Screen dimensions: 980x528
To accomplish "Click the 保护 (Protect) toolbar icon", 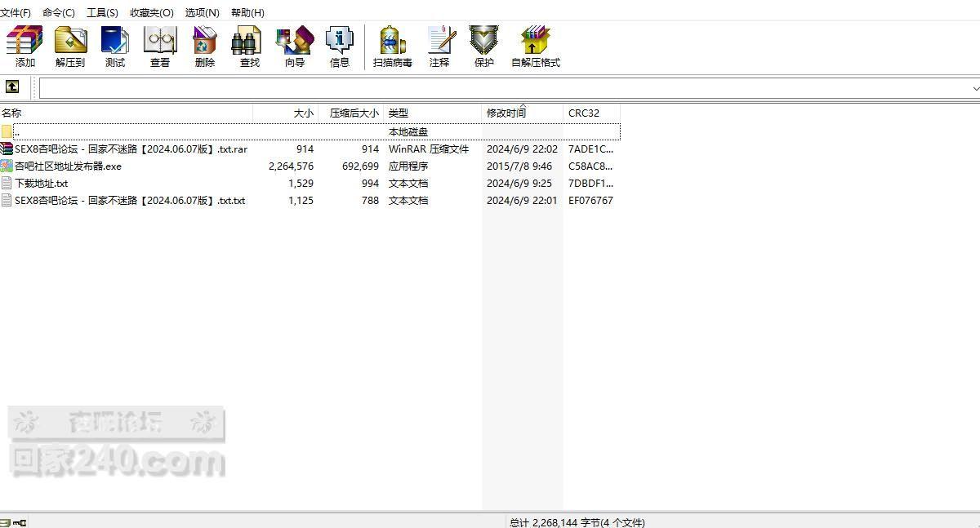I will click(x=484, y=39).
